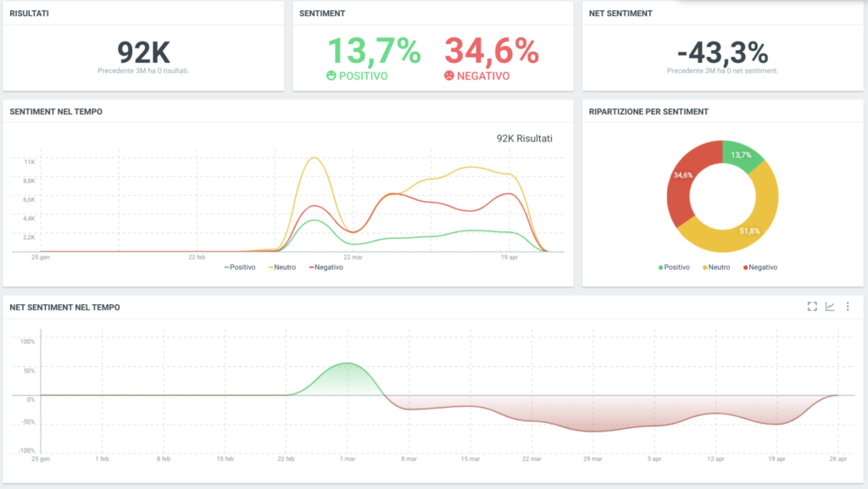This screenshot has width=868, height=489.
Task: Expand Net Sentiment nel Tempo chart to fullscreen
Action: coord(812,307)
